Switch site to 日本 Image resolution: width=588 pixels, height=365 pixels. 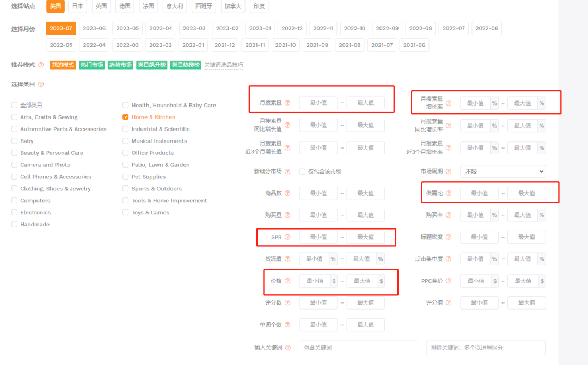pyautogui.click(x=78, y=6)
